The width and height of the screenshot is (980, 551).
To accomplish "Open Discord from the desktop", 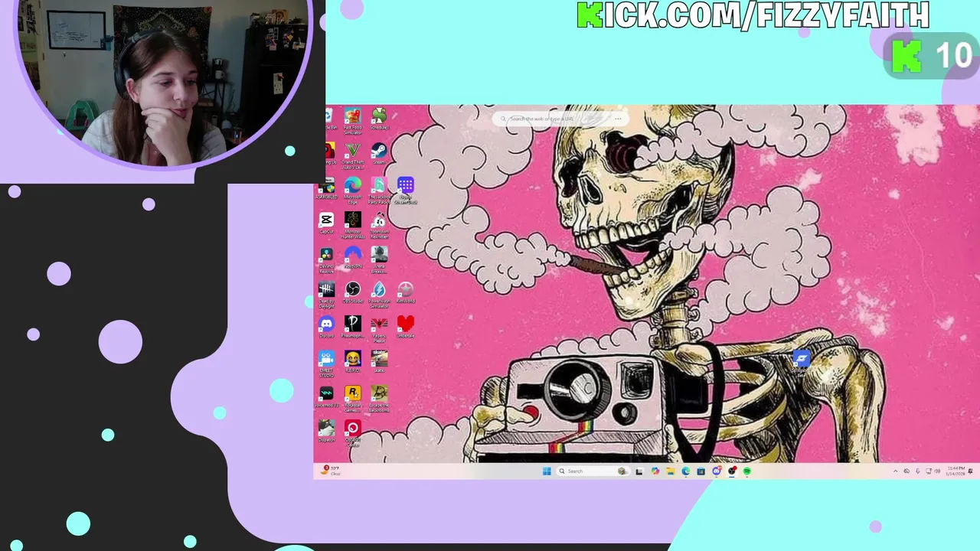I will [326, 327].
